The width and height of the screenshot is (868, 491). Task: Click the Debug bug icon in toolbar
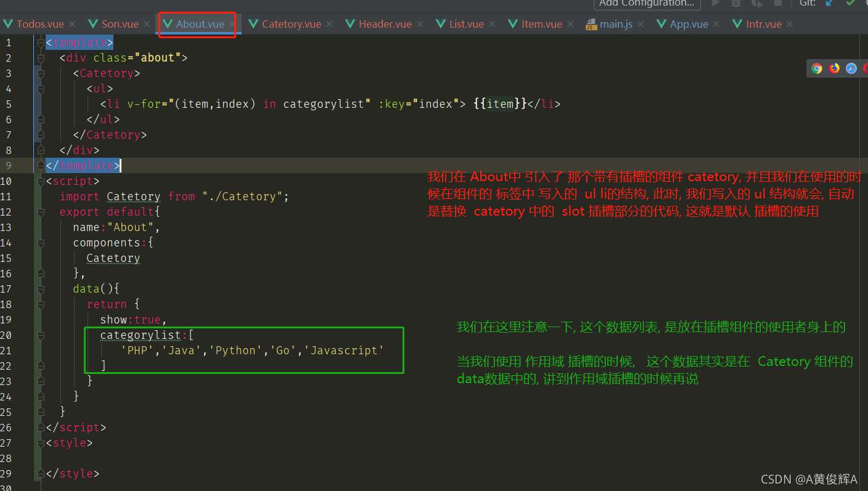click(x=736, y=3)
